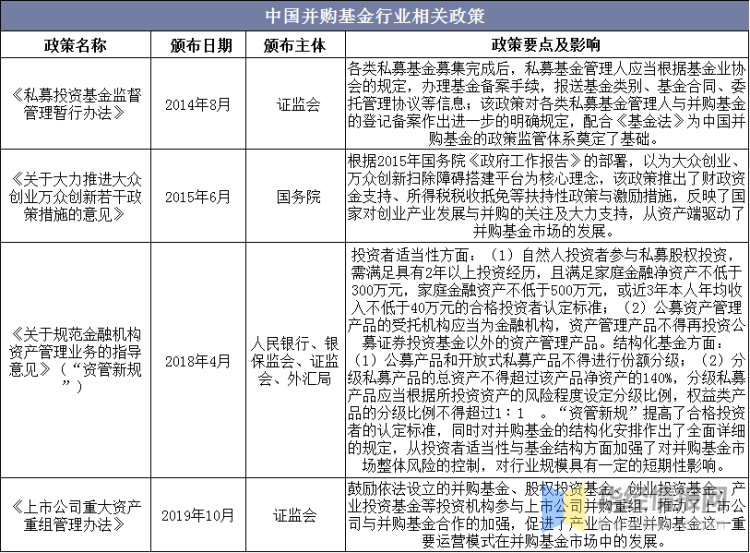Click the date cell 2018年4月
Screen dimensions: 750x553
tap(198, 361)
